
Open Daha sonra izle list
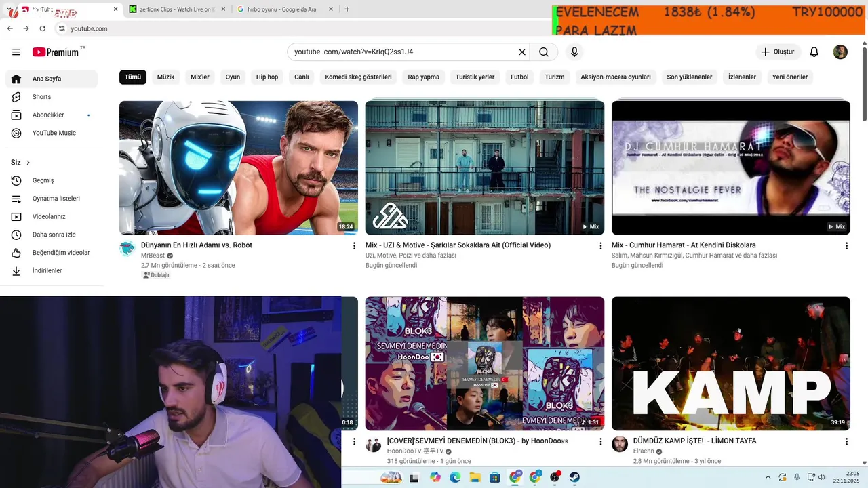pos(52,235)
